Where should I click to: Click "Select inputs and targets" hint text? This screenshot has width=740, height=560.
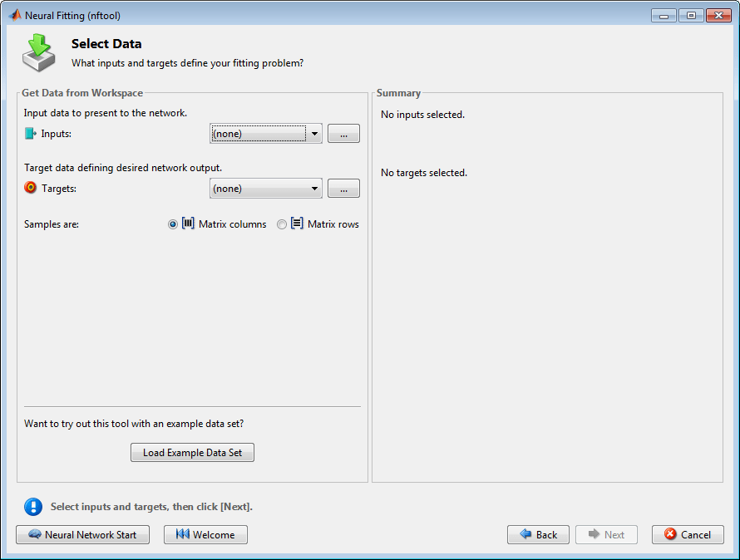coord(151,507)
